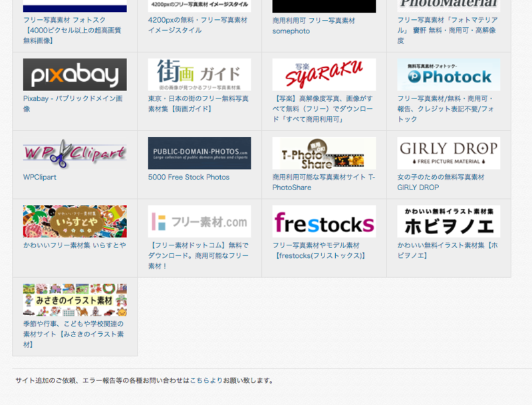The height and width of the screenshot is (405, 532).
Task: Follow the 【写楽】高解像度写真 text link
Action: 323,109
